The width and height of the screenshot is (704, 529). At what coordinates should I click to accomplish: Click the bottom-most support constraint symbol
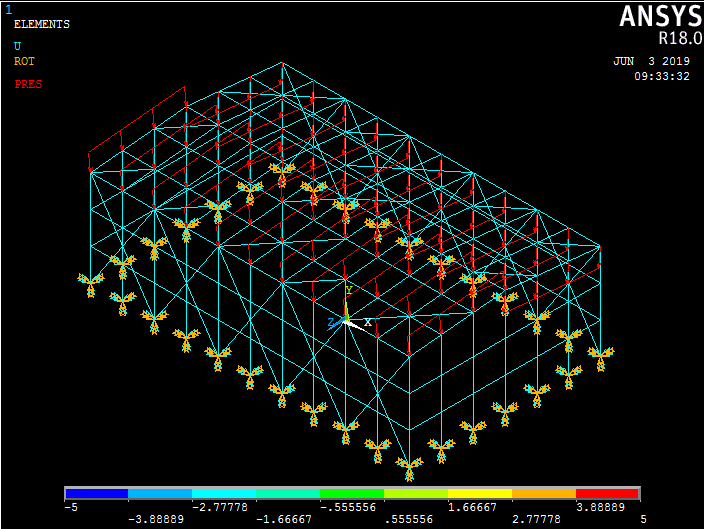pyautogui.click(x=408, y=465)
